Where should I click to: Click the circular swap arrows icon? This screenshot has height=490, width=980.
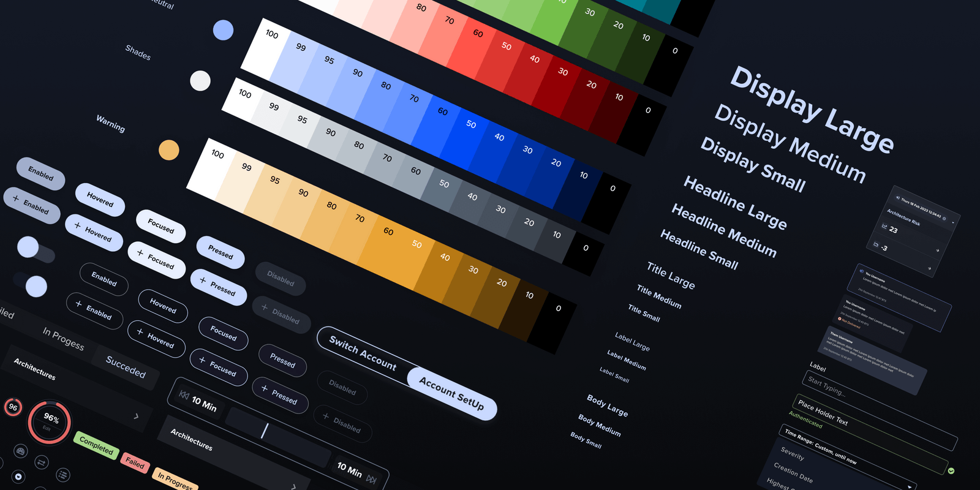click(x=42, y=462)
